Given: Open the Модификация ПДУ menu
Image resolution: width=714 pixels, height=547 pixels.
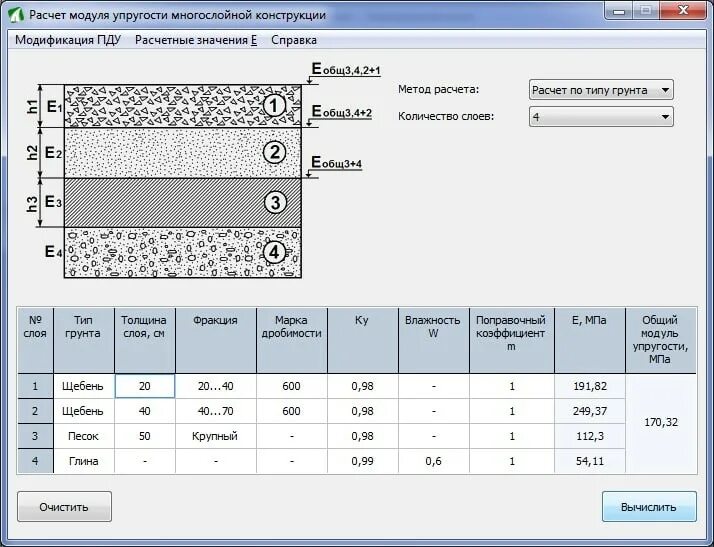Looking at the screenshot, I should coord(68,40).
